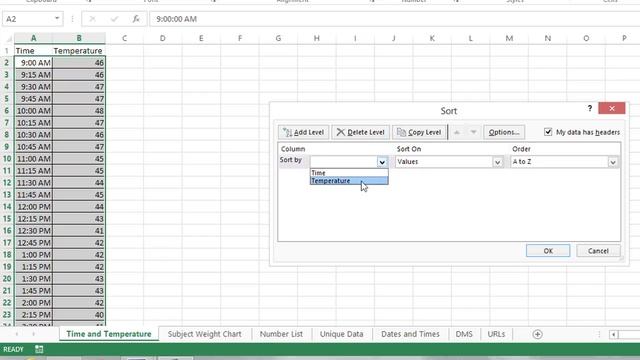Switch to Dates and Times sheet tab
This screenshot has height=360, width=640.
(x=410, y=334)
